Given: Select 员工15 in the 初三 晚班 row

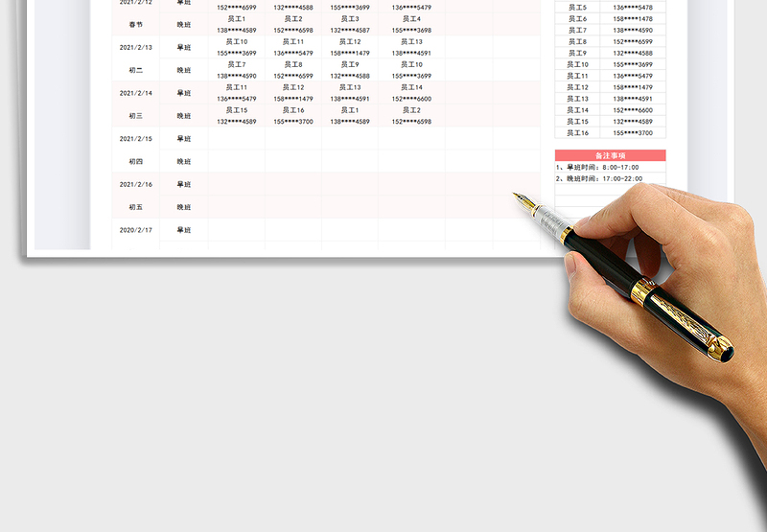Looking at the screenshot, I should click(x=237, y=110).
